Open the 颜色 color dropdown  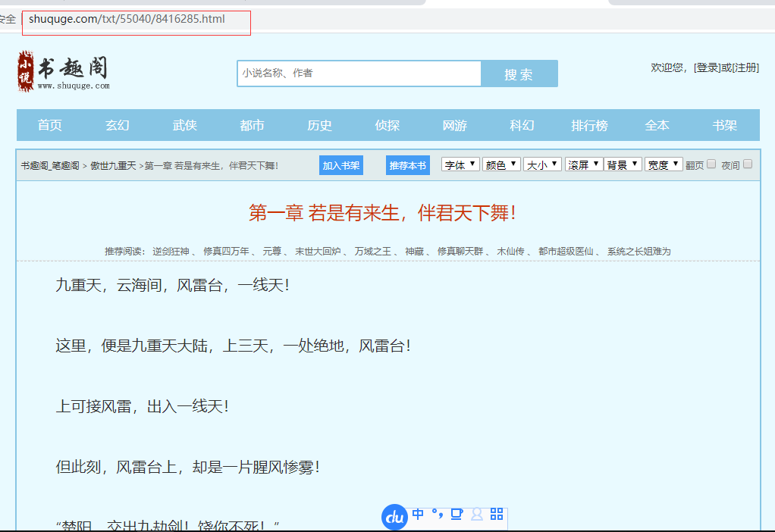click(x=502, y=164)
